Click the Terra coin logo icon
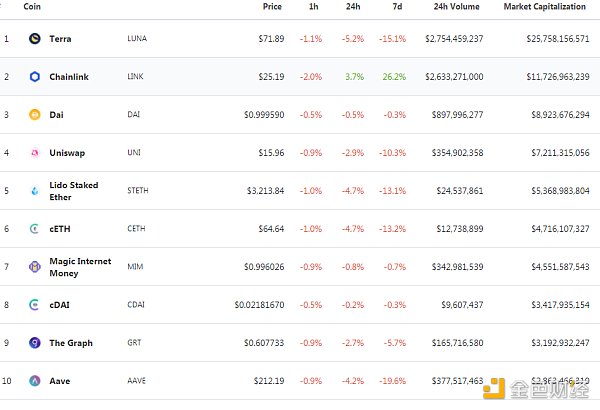 pos(34,39)
